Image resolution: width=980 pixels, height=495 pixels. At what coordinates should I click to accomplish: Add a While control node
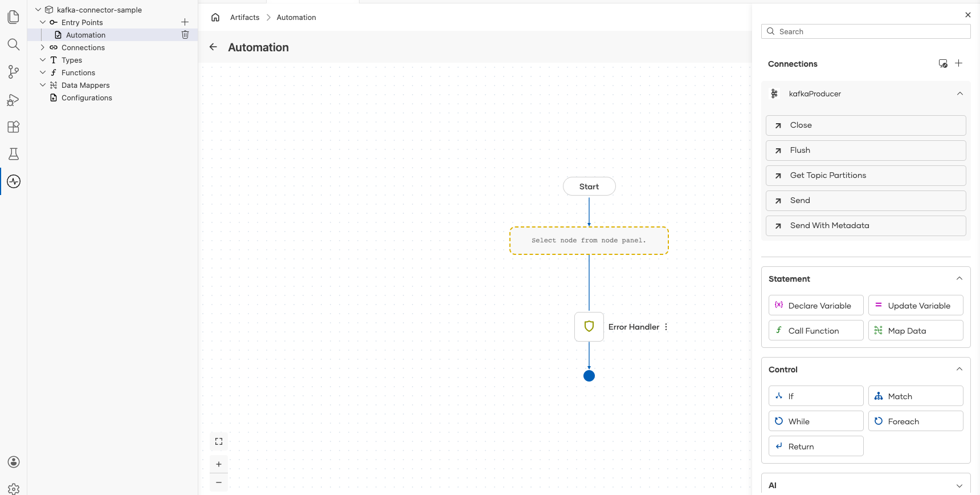pyautogui.click(x=816, y=421)
